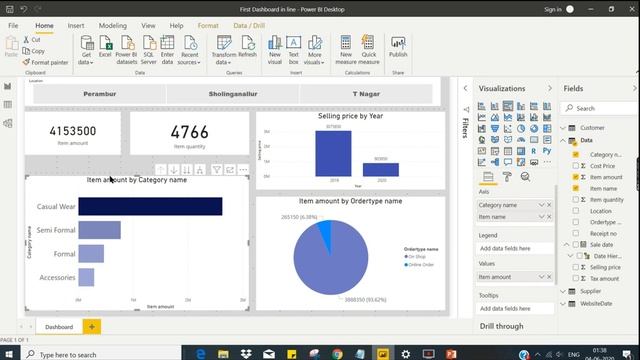Image resolution: width=640 pixels, height=360 pixels.
Task: Expand the Customer table in Fields
Action: (x=563, y=128)
